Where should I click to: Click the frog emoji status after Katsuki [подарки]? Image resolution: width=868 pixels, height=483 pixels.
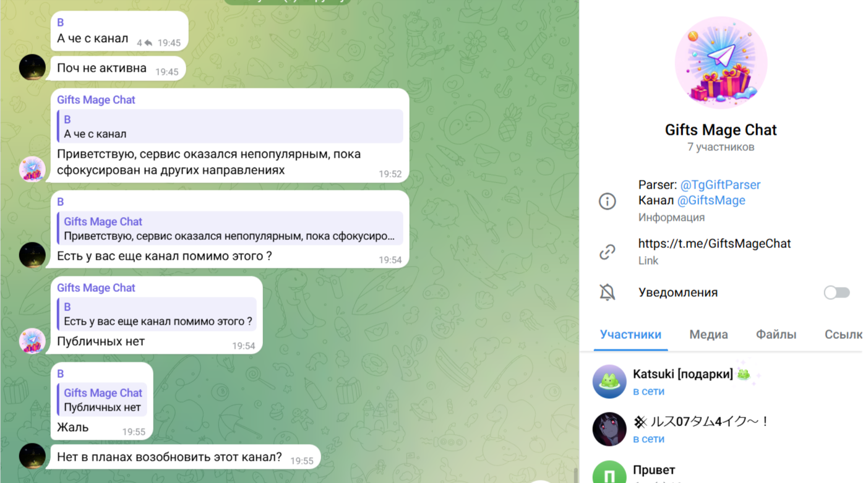(x=743, y=374)
